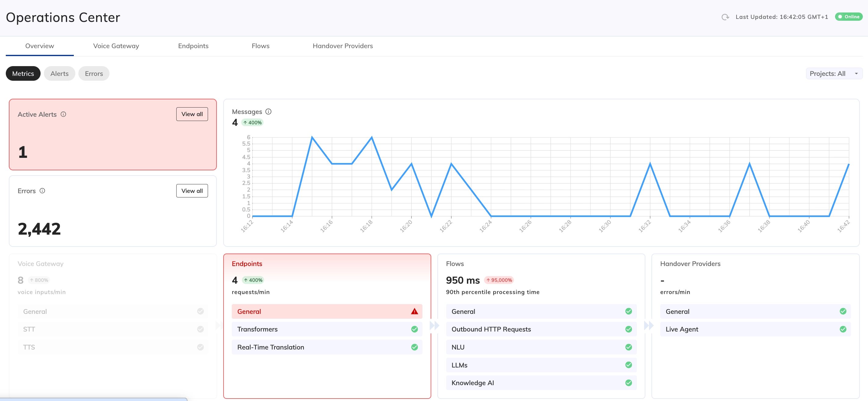The height and width of the screenshot is (401, 868).
Task: Click the Endpoints card heading
Action: pyautogui.click(x=247, y=264)
